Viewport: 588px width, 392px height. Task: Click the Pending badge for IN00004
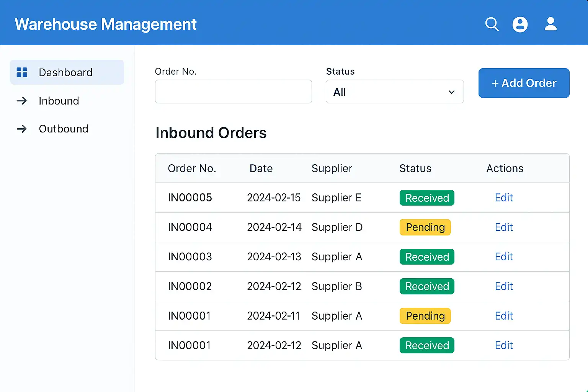pyautogui.click(x=425, y=227)
